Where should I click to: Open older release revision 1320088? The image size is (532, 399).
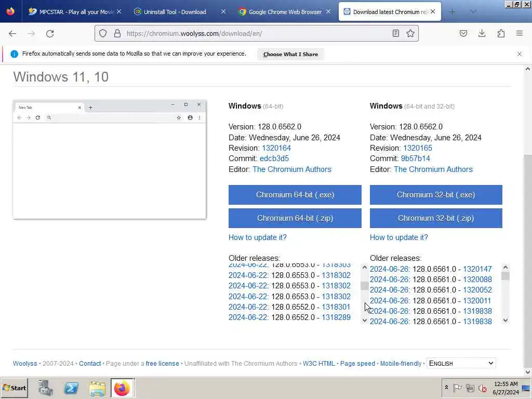coord(477,280)
